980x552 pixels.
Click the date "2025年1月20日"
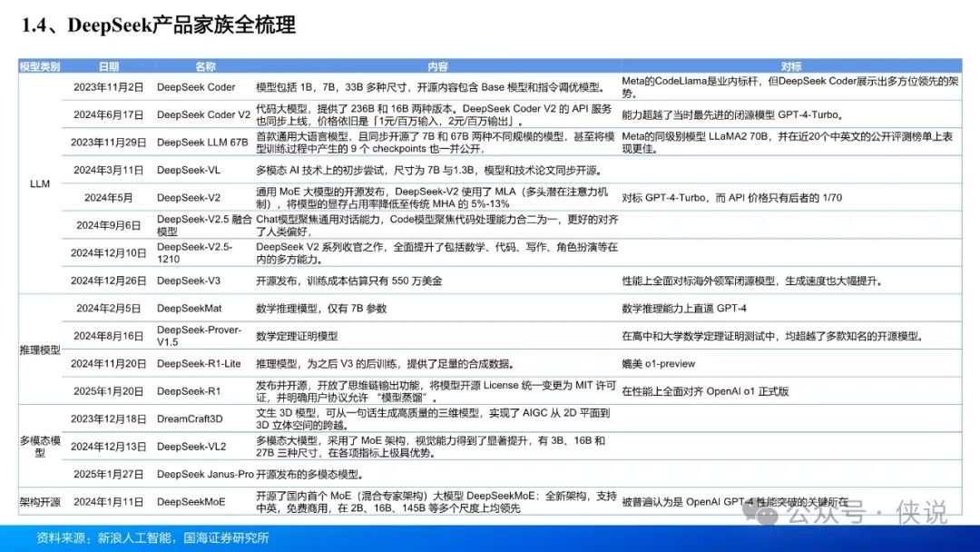[109, 391]
